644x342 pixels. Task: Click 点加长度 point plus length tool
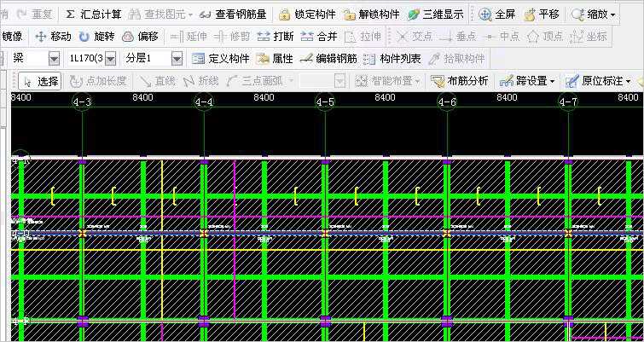98,81
